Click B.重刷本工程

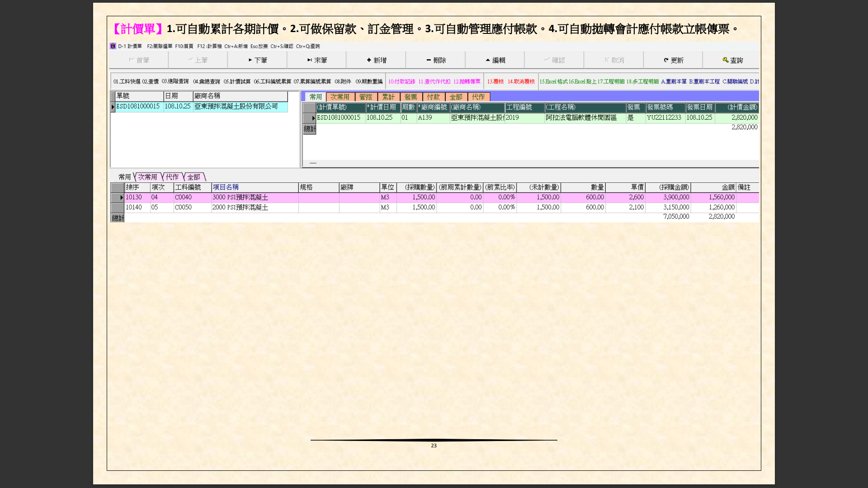(704, 82)
